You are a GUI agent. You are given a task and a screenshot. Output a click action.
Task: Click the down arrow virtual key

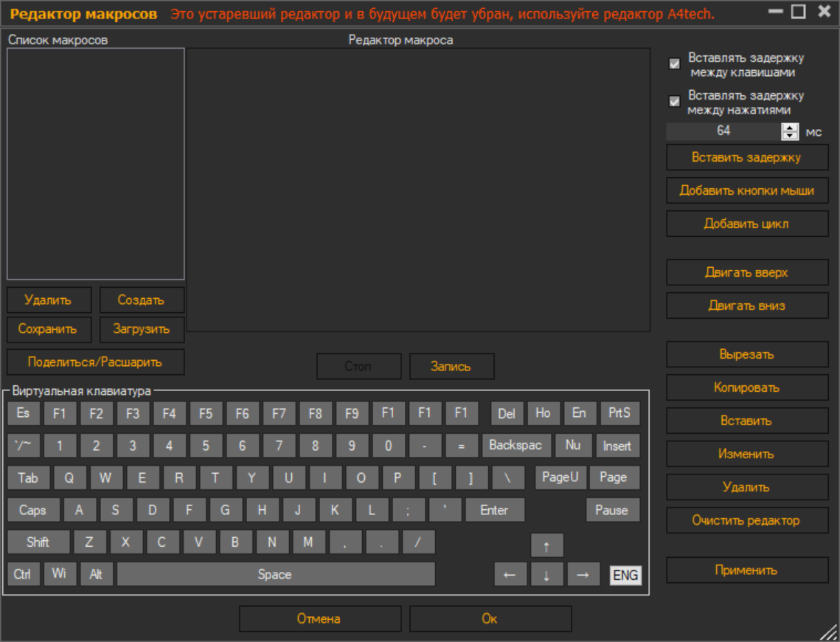pos(547,574)
